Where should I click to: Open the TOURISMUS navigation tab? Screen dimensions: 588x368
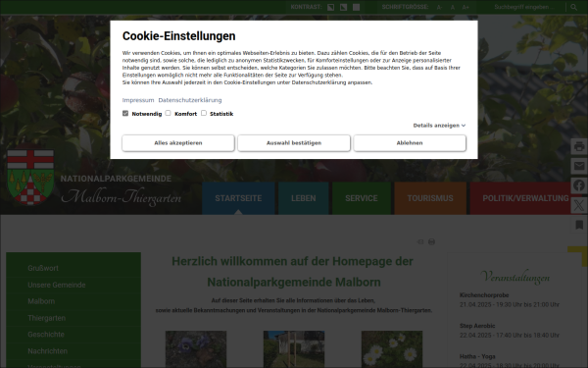[430, 198]
